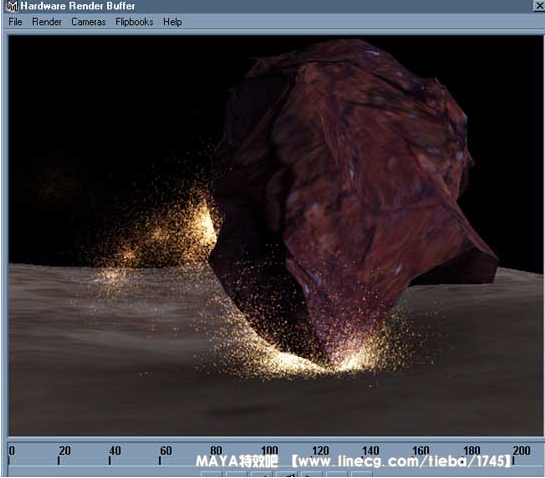Open the Cameras menu

click(88, 22)
